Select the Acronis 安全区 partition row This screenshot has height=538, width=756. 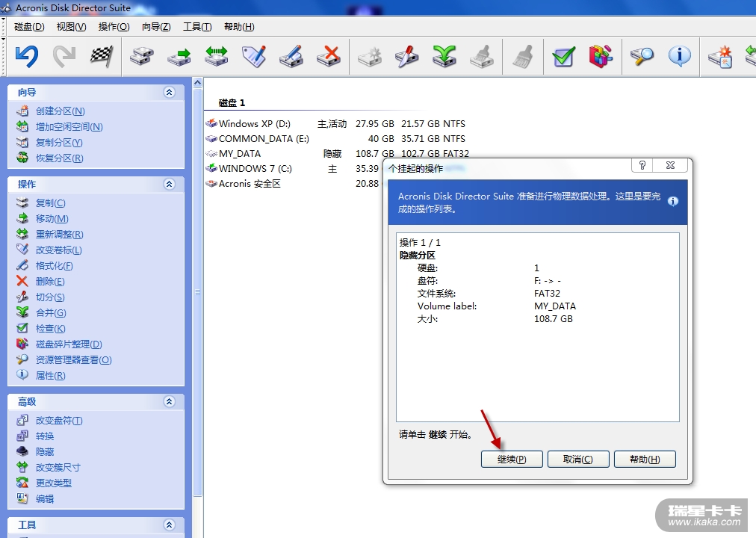tap(293, 184)
